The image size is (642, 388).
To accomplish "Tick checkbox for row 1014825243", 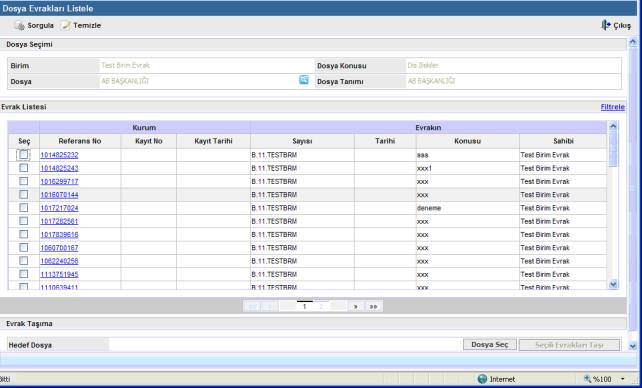I will coord(24,168).
